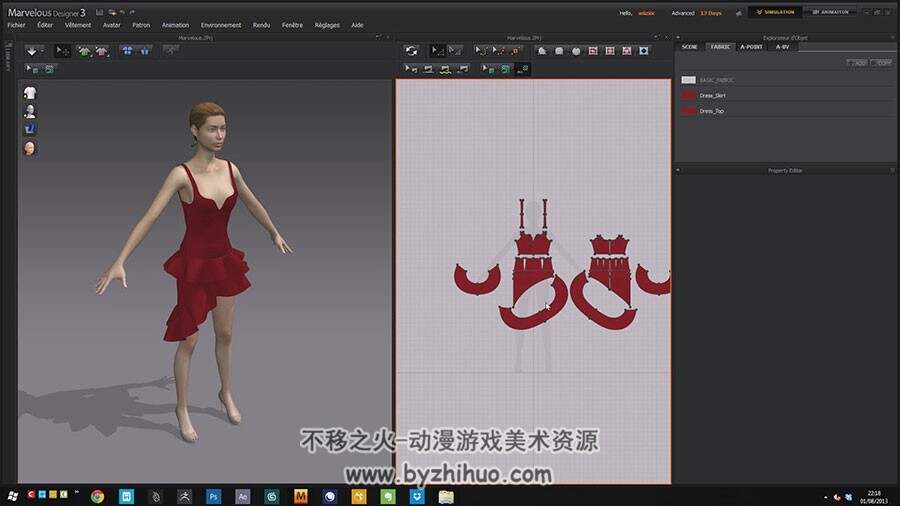The image size is (900, 506).
Task: Switch to ANIMATION mode at top right
Action: pyautogui.click(x=830, y=12)
